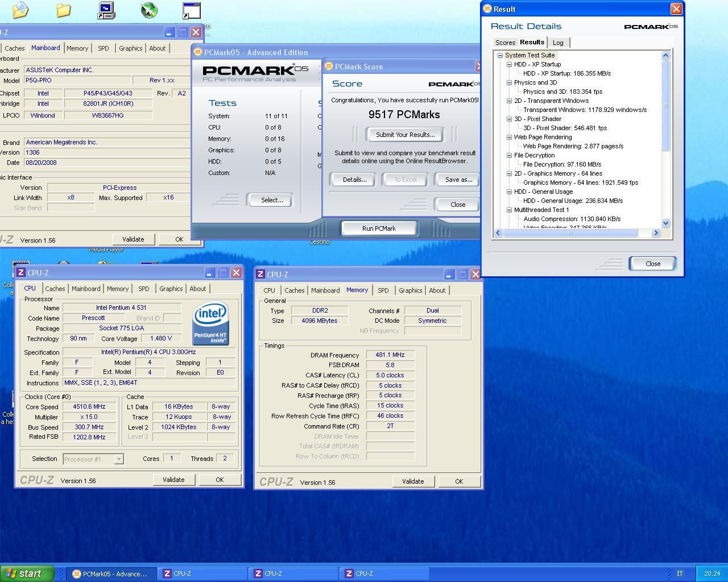Minimize the CPU-Z Memory window

click(449, 275)
